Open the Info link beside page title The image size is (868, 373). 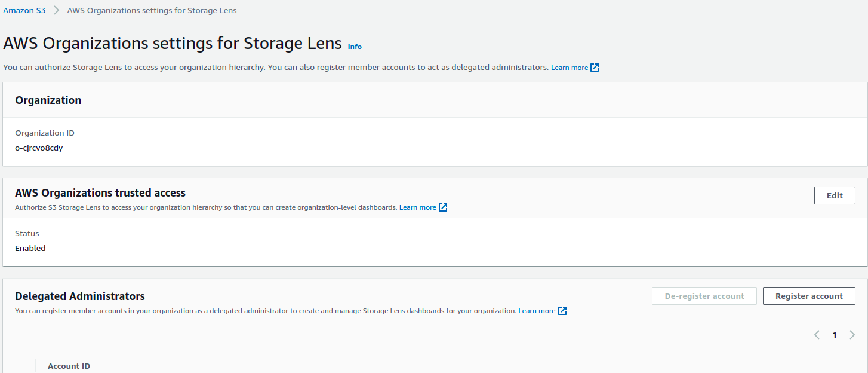(355, 47)
